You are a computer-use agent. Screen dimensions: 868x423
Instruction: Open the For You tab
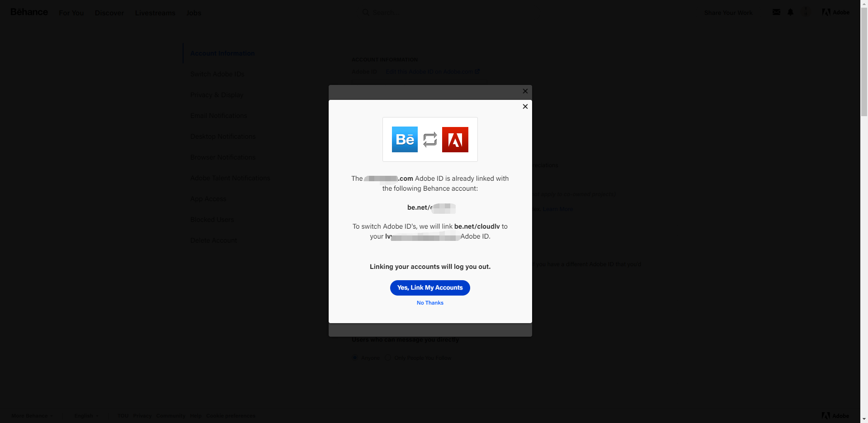point(71,13)
